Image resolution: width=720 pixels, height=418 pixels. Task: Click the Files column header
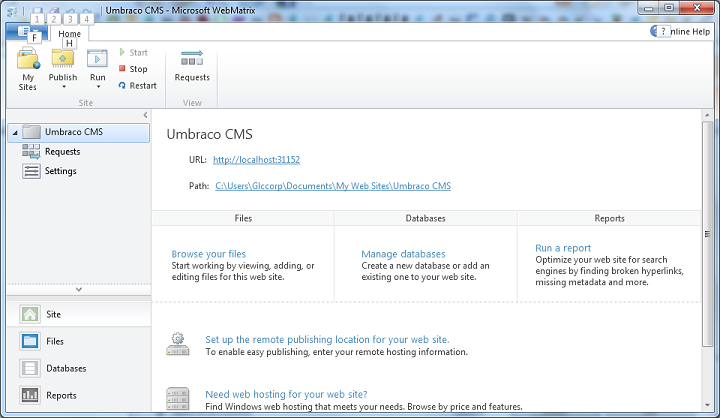[243, 218]
